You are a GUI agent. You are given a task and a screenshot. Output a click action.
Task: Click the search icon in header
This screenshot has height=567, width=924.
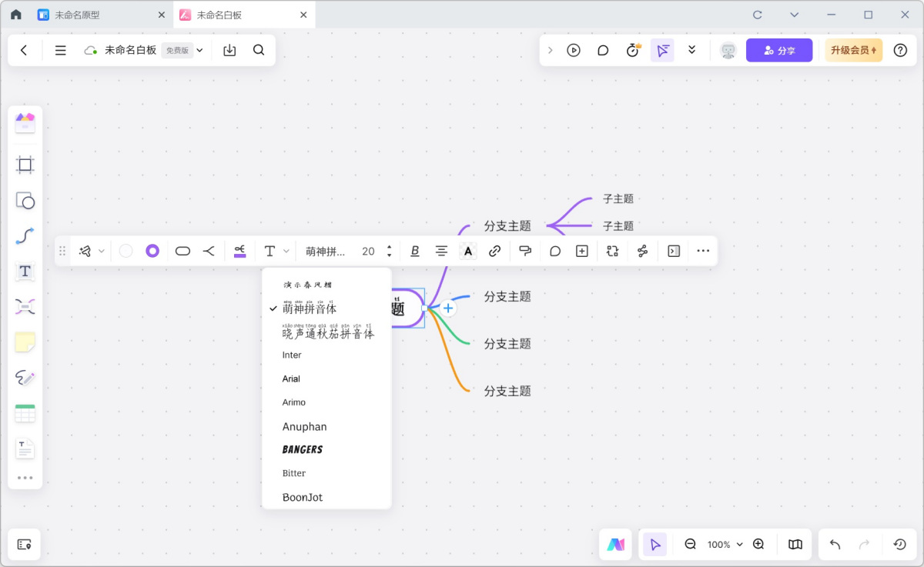click(x=259, y=50)
